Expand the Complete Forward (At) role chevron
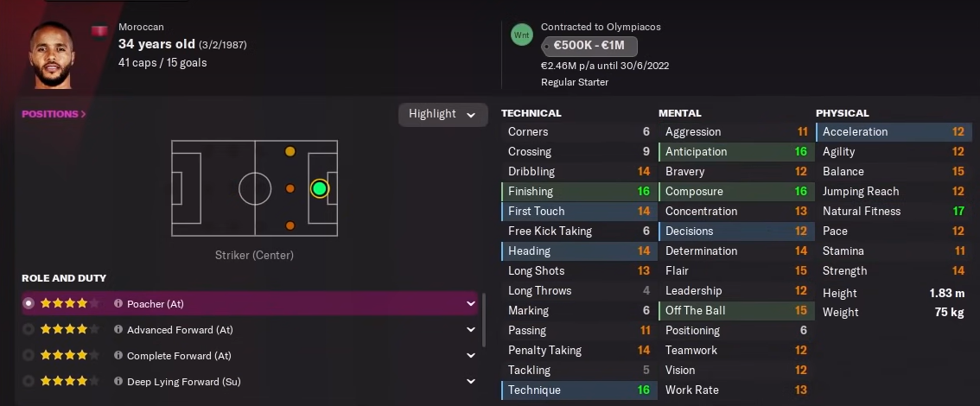This screenshot has height=406, width=980. 471,356
